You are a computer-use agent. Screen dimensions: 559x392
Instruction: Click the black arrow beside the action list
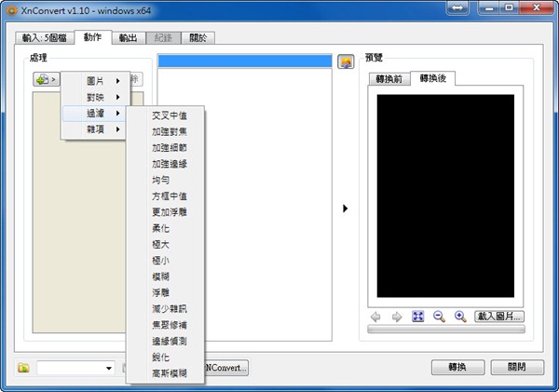[x=345, y=209]
